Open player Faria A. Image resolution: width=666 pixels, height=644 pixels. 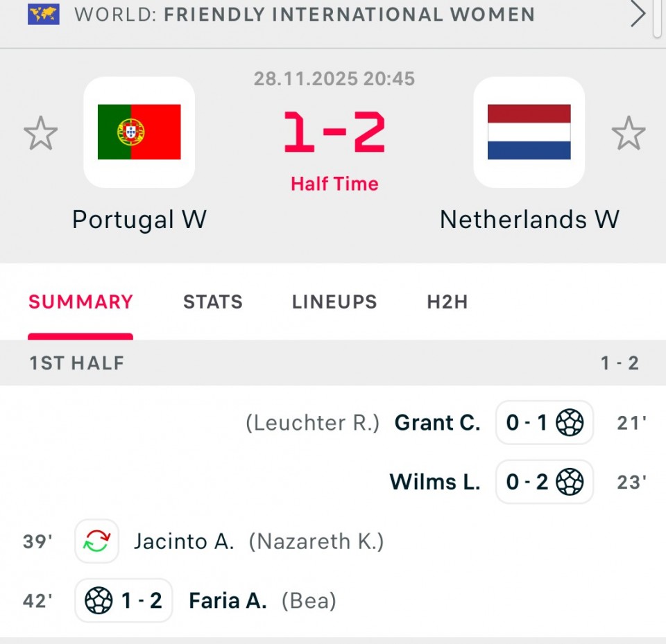pyautogui.click(x=228, y=601)
